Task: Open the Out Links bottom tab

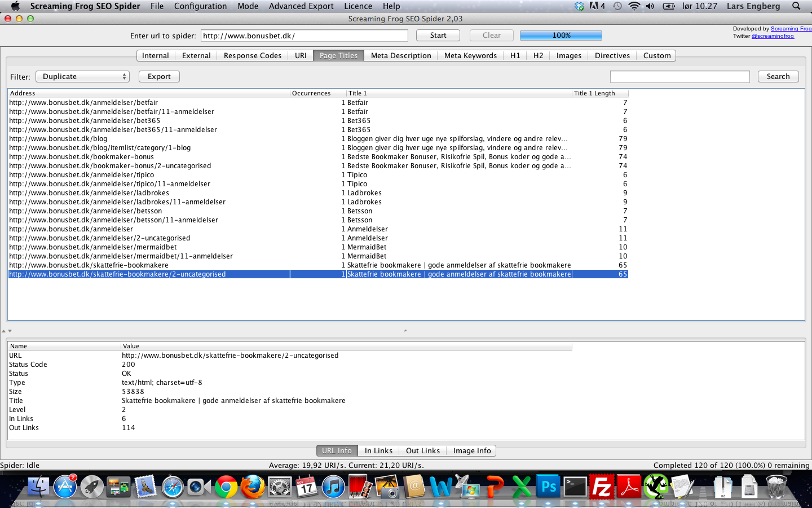Action: [423, 450]
